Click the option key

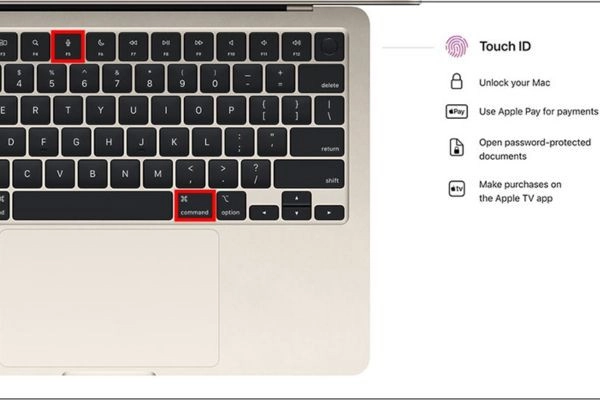(x=231, y=206)
